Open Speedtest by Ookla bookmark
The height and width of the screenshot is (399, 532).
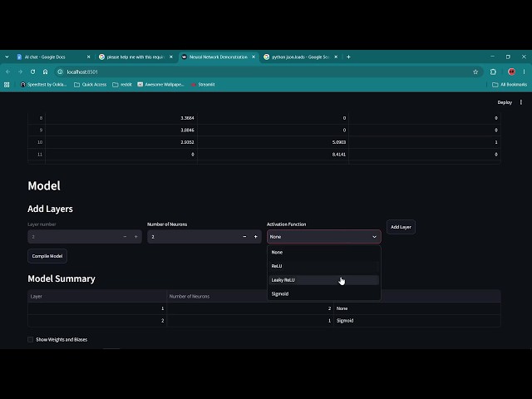43,85
